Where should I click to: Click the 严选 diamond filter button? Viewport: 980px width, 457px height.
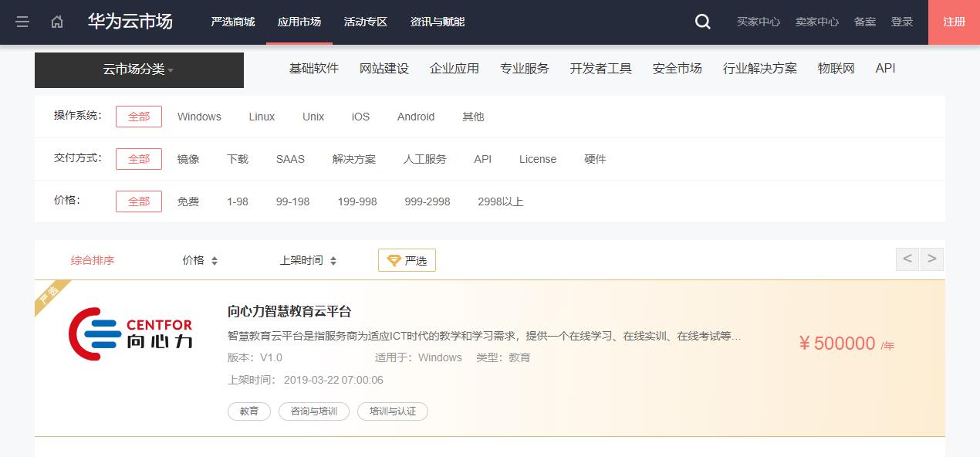click(x=407, y=260)
